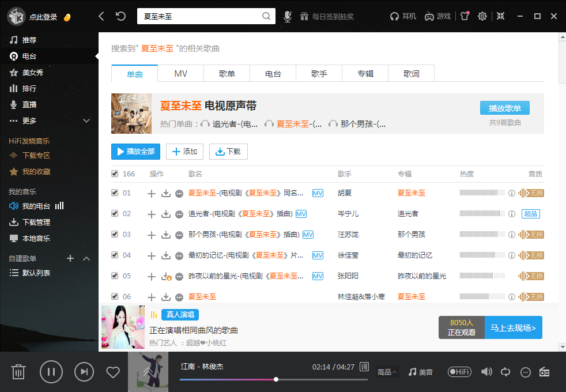566x392 pixels.
Task: Uncheck the checkbox for song 03
Action: point(115,235)
